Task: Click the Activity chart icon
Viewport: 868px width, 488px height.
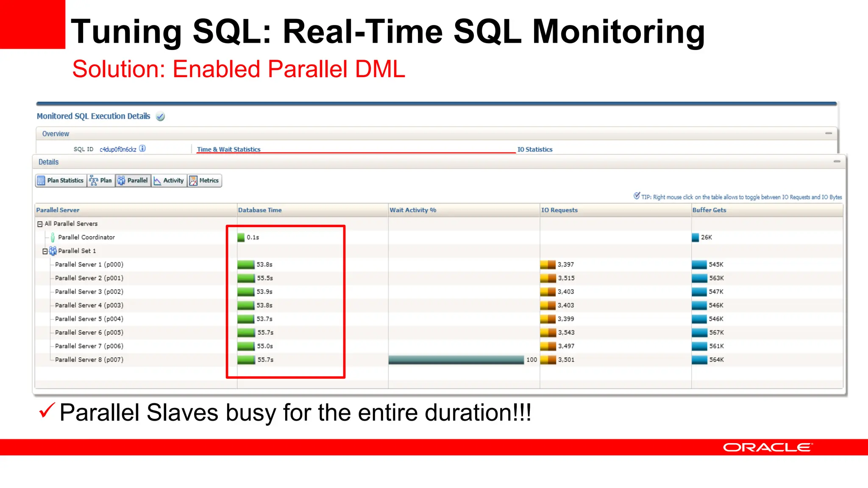Action: pos(157,180)
